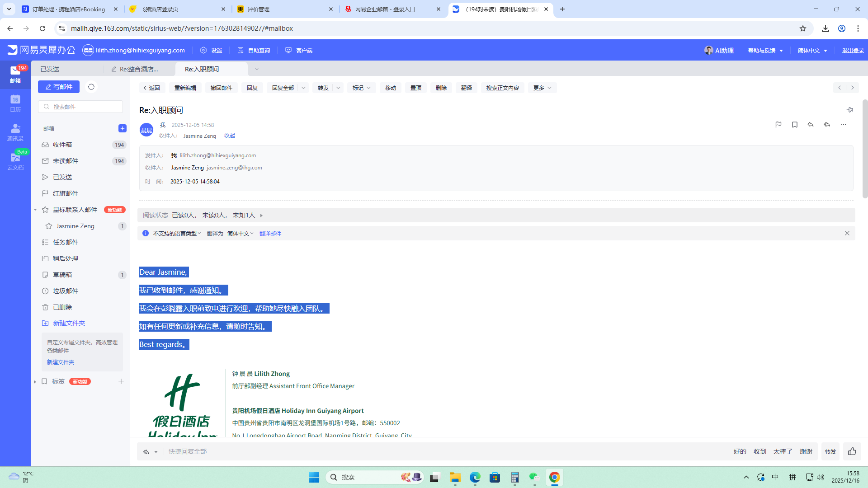Click the red flag icon in mail header

[x=778, y=125]
